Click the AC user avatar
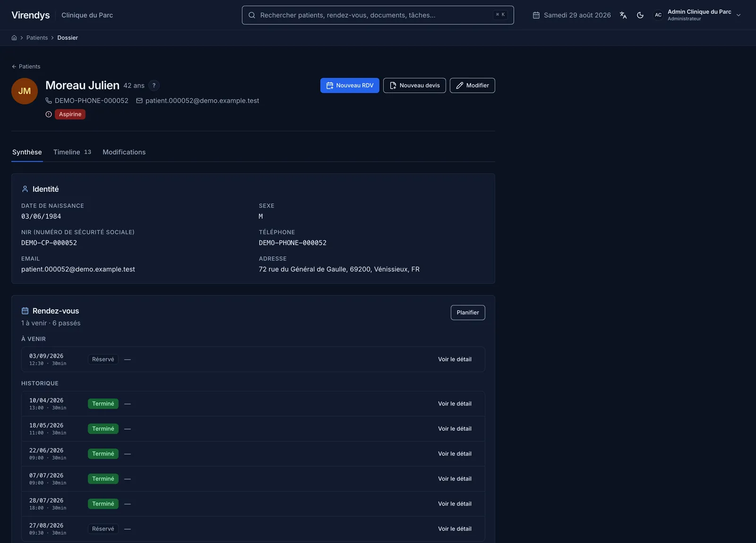756x543 pixels. click(x=658, y=15)
